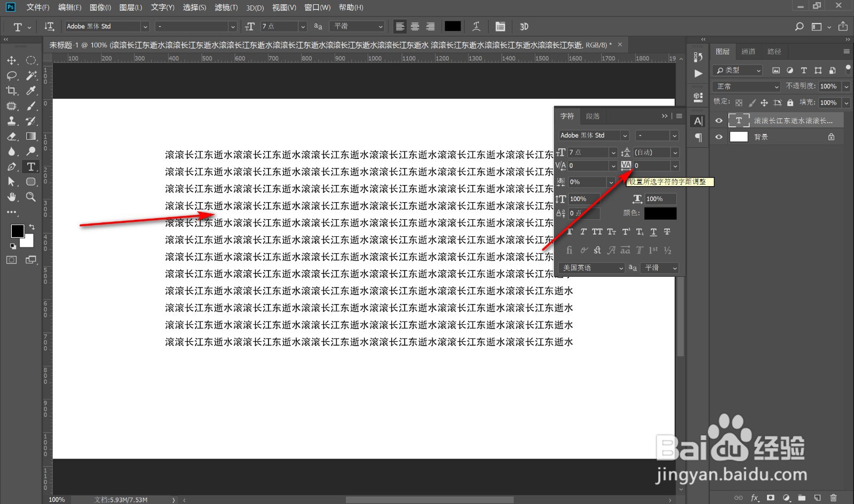
Task: Expand the tracking value dropdown arrow
Action: click(675, 166)
